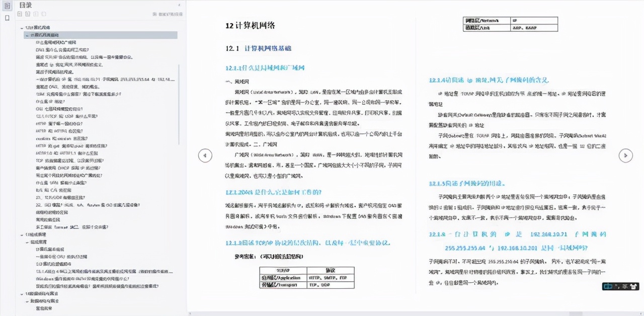Click the outline panel vertical scrollbar
The image size is (644, 316).
[179, 105]
